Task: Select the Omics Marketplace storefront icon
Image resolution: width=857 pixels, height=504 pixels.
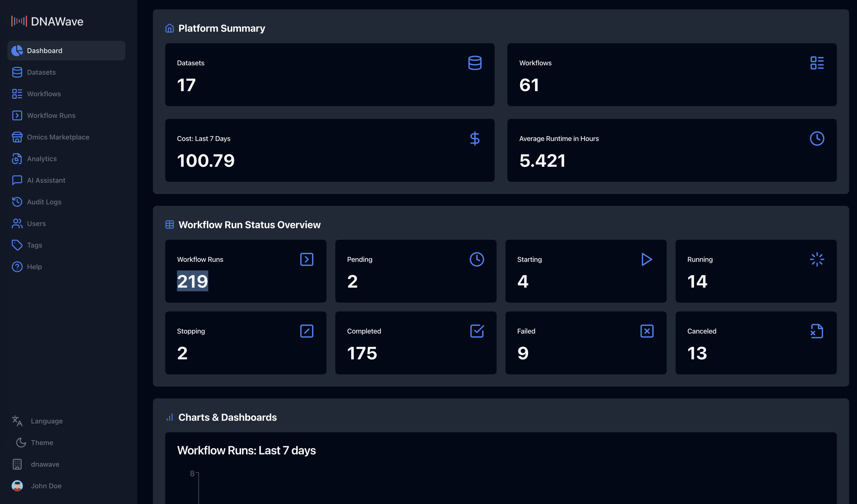Action: (x=17, y=137)
